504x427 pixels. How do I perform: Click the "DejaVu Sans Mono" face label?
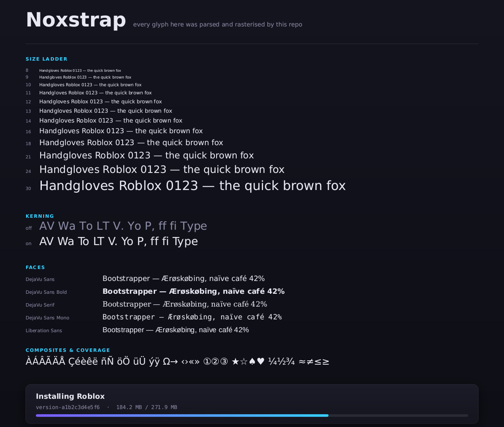[x=47, y=318]
